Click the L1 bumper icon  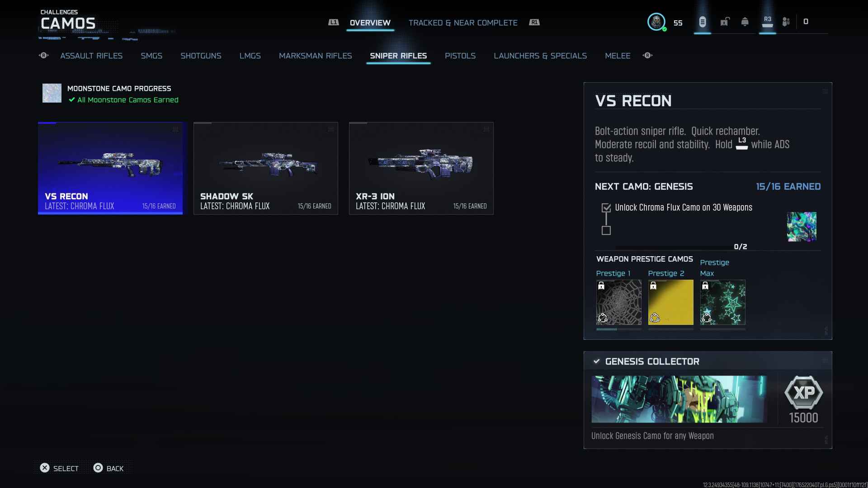click(333, 22)
